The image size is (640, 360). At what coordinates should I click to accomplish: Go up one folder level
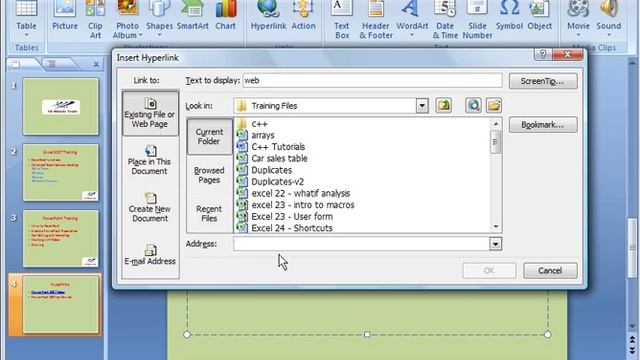click(x=443, y=106)
